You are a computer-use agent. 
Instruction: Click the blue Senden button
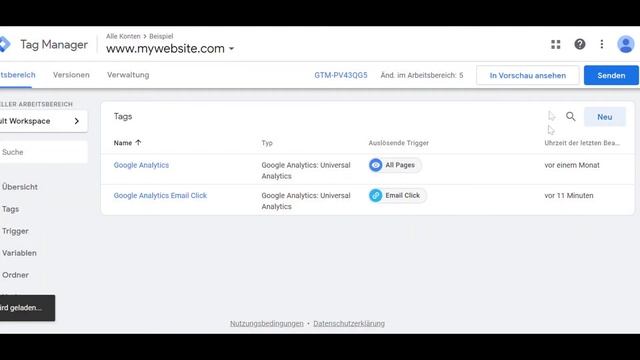(611, 76)
